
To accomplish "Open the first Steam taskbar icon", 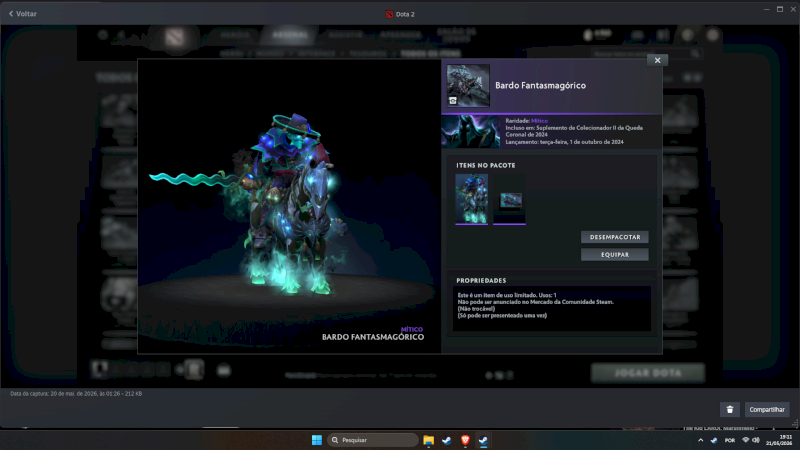I will pyautogui.click(x=447, y=440).
